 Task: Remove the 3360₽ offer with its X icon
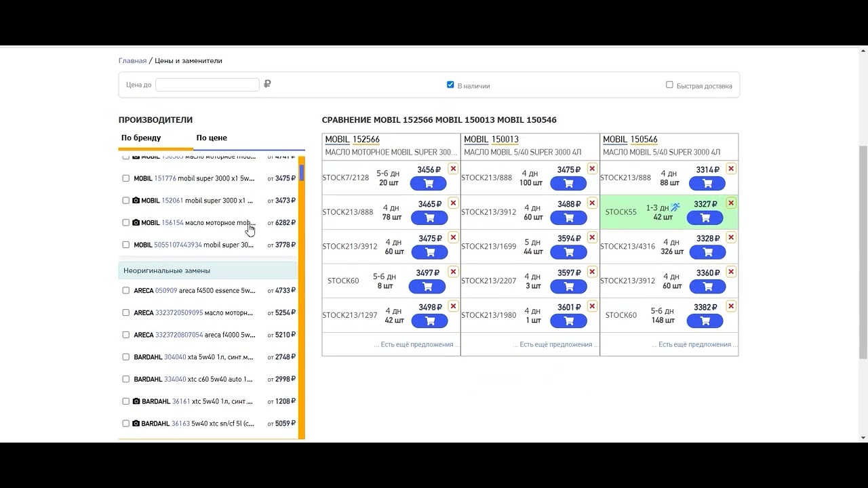point(731,272)
